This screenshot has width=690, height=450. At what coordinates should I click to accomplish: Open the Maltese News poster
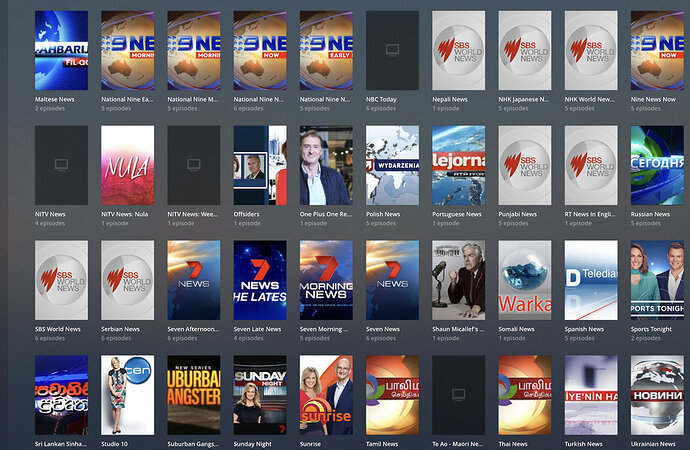coord(61,51)
